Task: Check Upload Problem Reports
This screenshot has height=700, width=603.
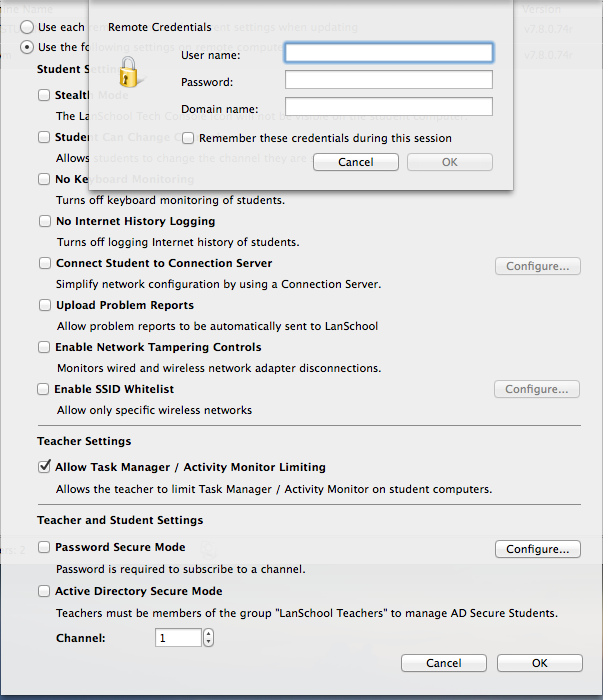Action: pyautogui.click(x=45, y=305)
